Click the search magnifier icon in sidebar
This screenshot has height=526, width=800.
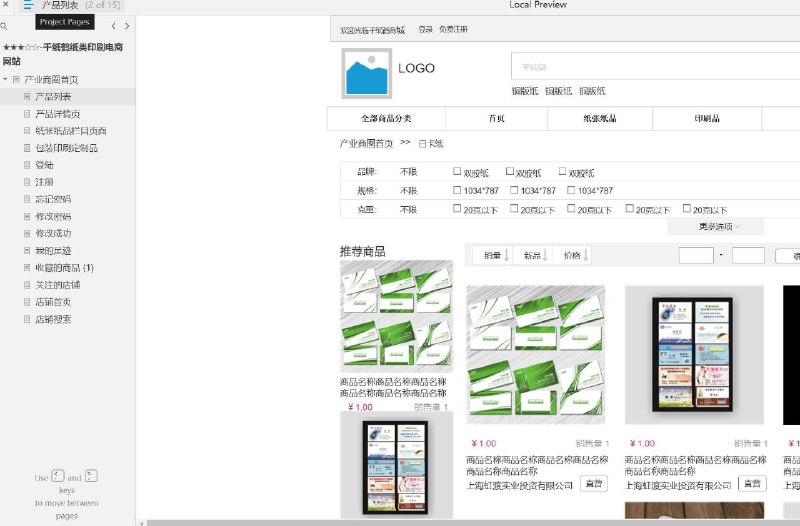(x=4, y=26)
